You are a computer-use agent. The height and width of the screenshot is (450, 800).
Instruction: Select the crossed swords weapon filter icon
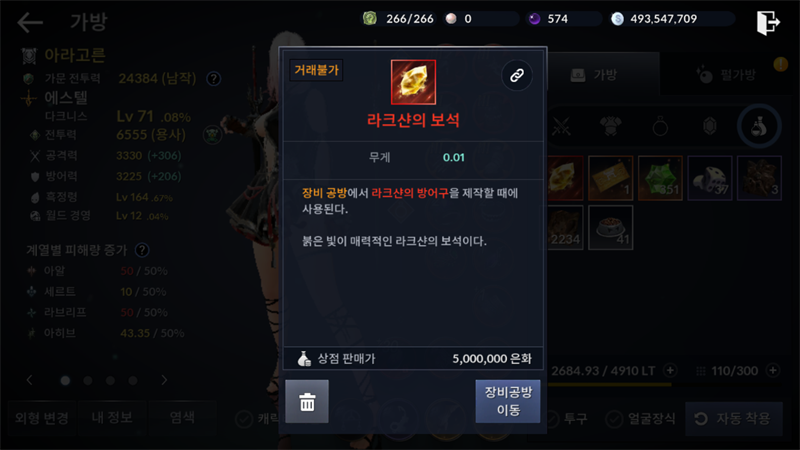(x=560, y=126)
